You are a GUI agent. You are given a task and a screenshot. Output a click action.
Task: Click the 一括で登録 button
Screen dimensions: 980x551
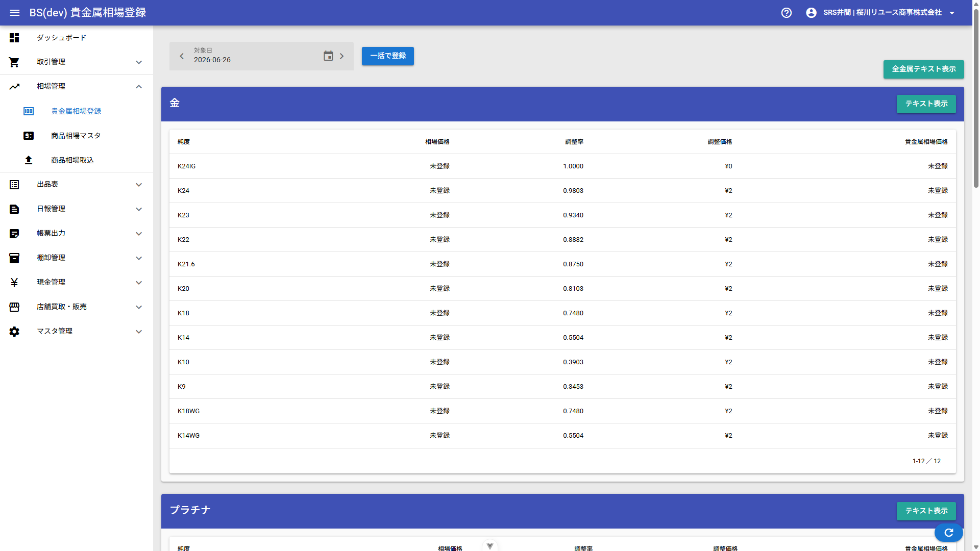[388, 56]
